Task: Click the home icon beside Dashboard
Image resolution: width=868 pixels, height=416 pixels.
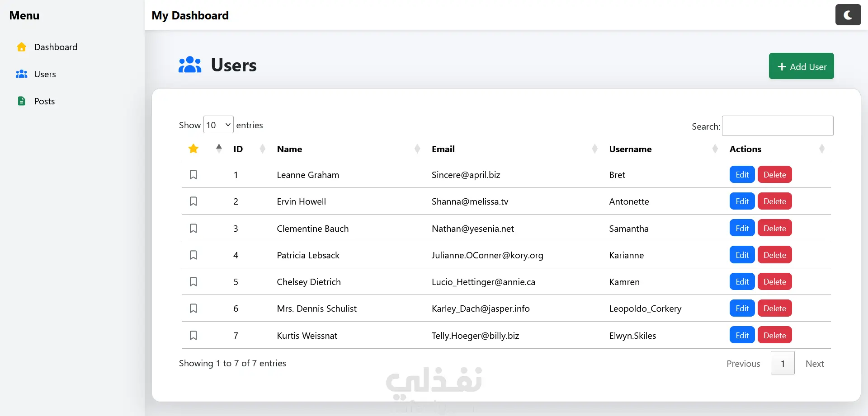Action: coord(21,47)
